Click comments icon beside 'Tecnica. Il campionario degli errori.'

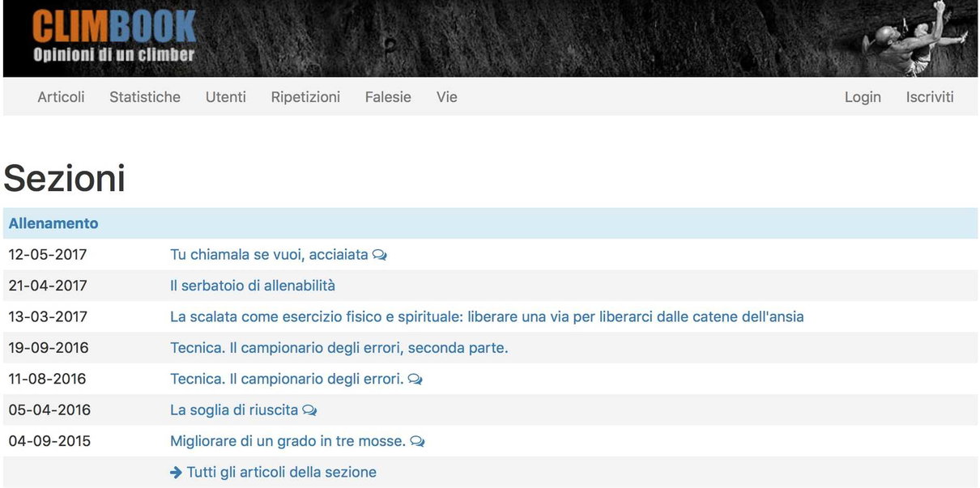[x=415, y=379]
